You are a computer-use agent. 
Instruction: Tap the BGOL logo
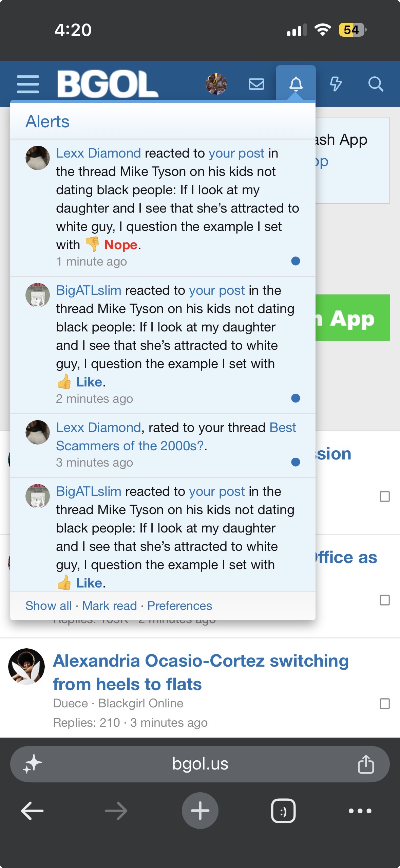tap(108, 84)
